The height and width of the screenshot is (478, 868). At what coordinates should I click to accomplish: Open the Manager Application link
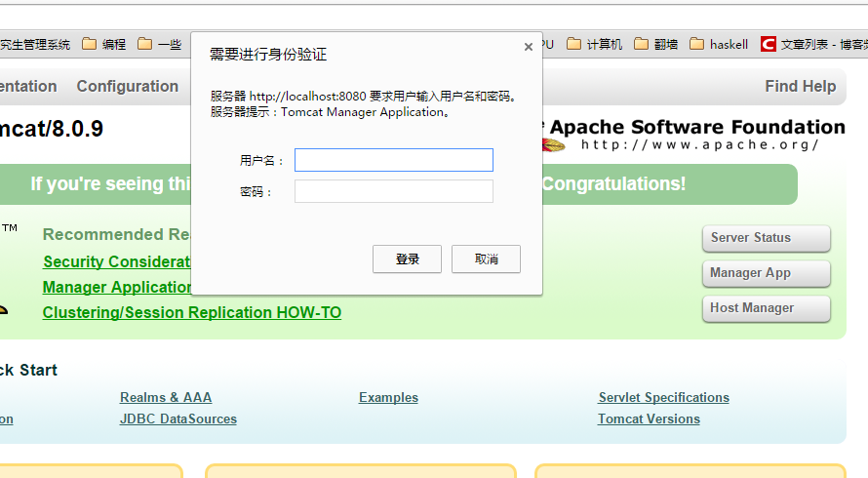click(117, 287)
